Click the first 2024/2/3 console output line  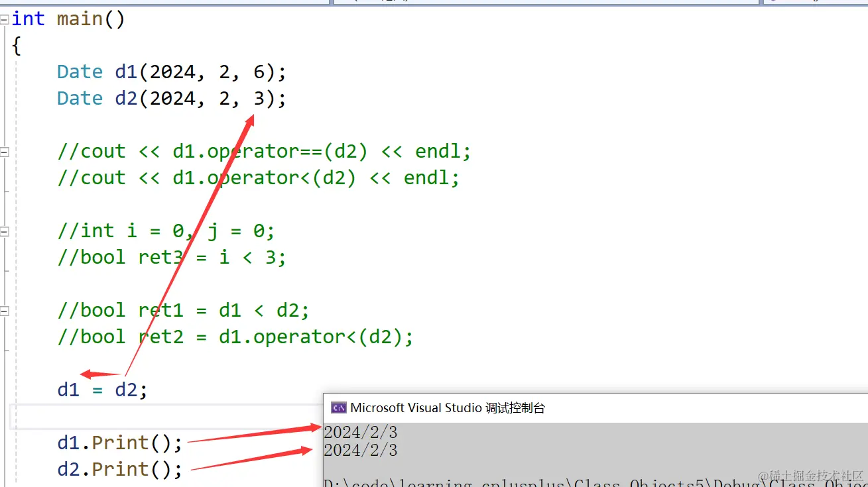pos(361,433)
